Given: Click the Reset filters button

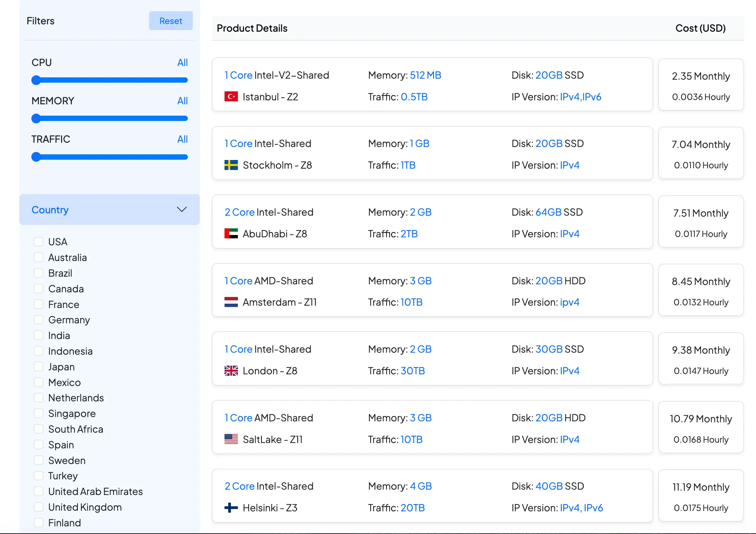Looking at the screenshot, I should [x=170, y=21].
